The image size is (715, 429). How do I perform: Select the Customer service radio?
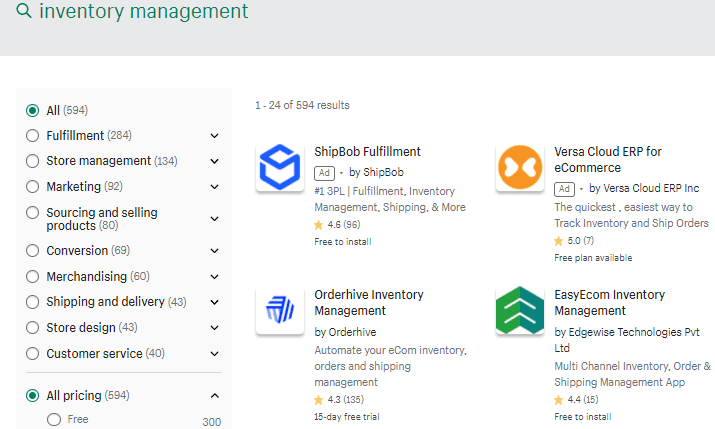coord(32,354)
